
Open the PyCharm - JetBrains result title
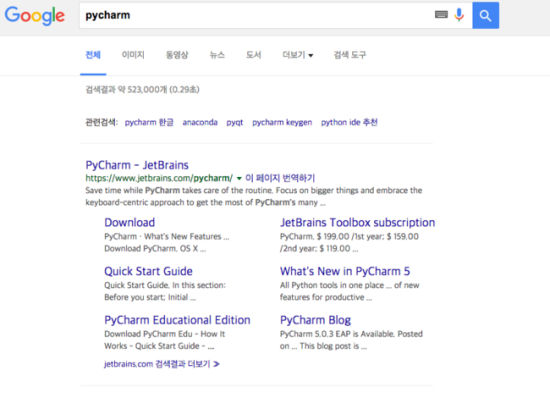(137, 165)
